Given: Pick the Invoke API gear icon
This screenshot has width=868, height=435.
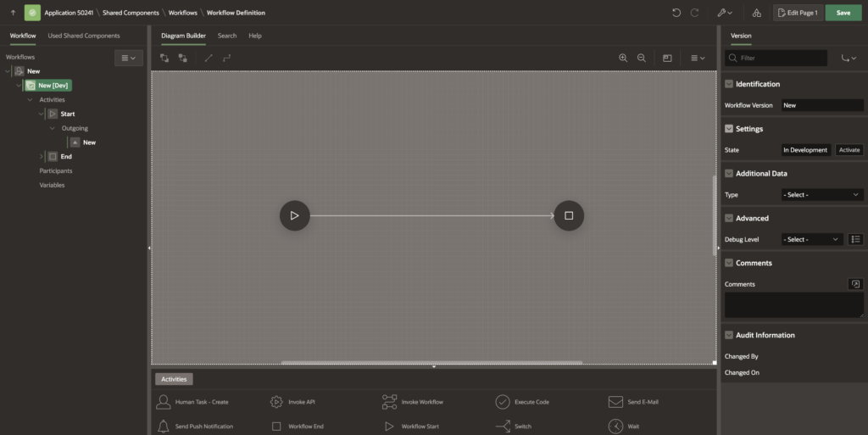Looking at the screenshot, I should coord(276,402).
